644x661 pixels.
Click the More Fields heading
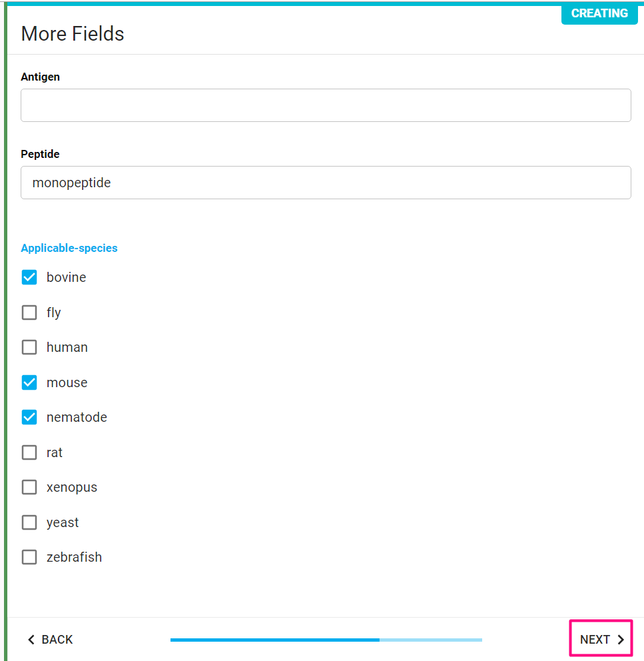coord(73,34)
